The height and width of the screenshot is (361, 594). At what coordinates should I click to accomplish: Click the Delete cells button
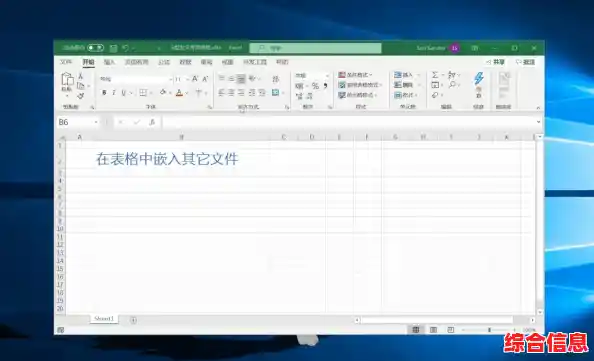coord(404,85)
